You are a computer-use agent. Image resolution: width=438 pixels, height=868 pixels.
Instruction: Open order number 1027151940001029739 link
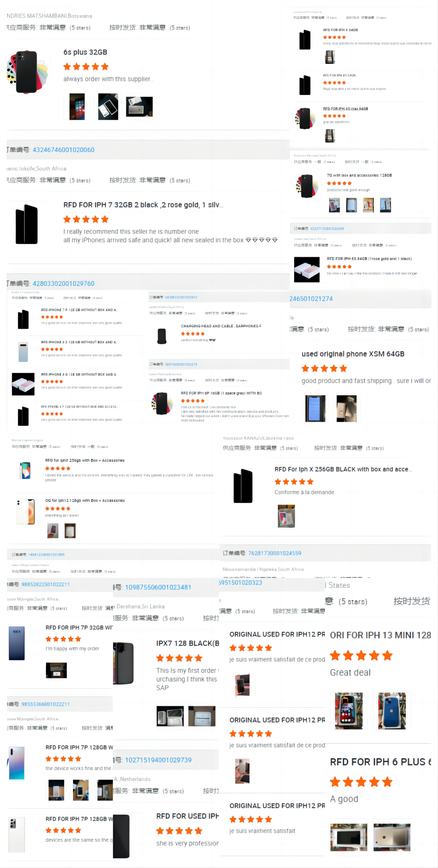point(158,760)
